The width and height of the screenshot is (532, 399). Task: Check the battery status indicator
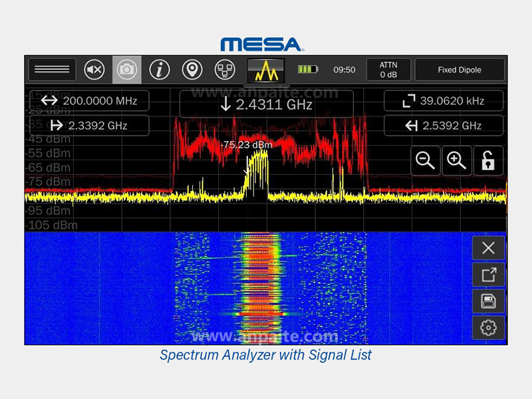[308, 69]
